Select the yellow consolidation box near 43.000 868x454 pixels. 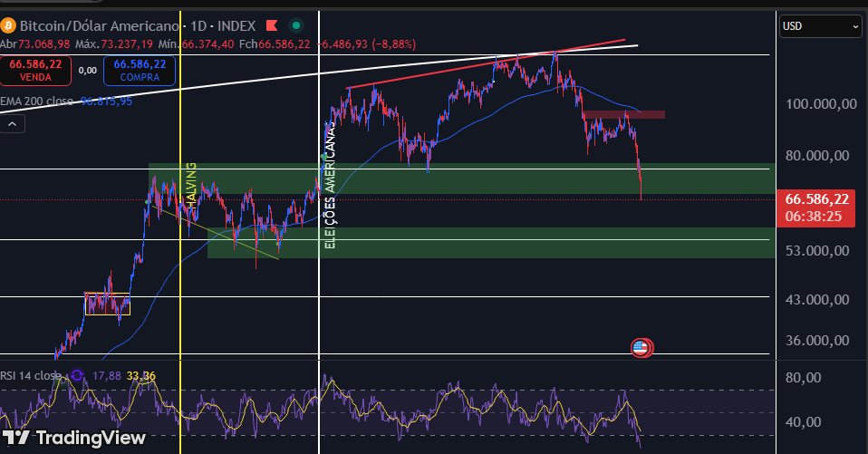108,304
